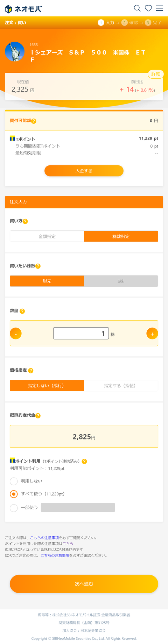Select 利用しない radio option
The image size is (168, 644).
click(14, 481)
